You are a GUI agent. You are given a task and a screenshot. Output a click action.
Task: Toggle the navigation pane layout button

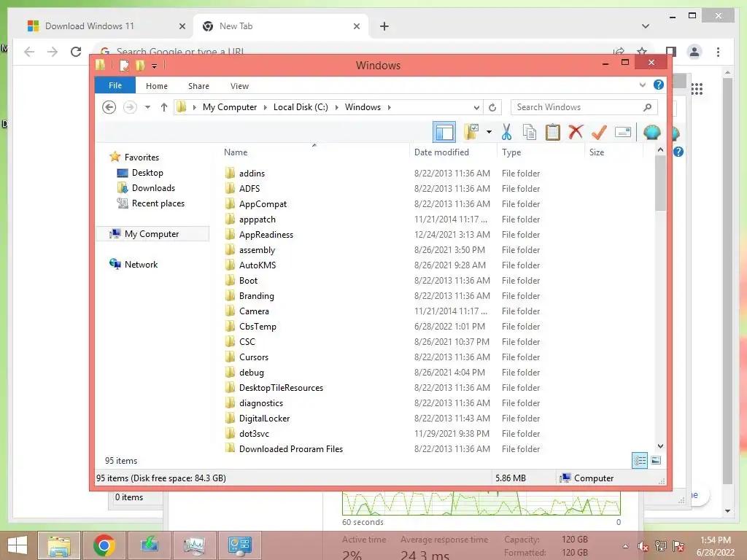point(444,132)
